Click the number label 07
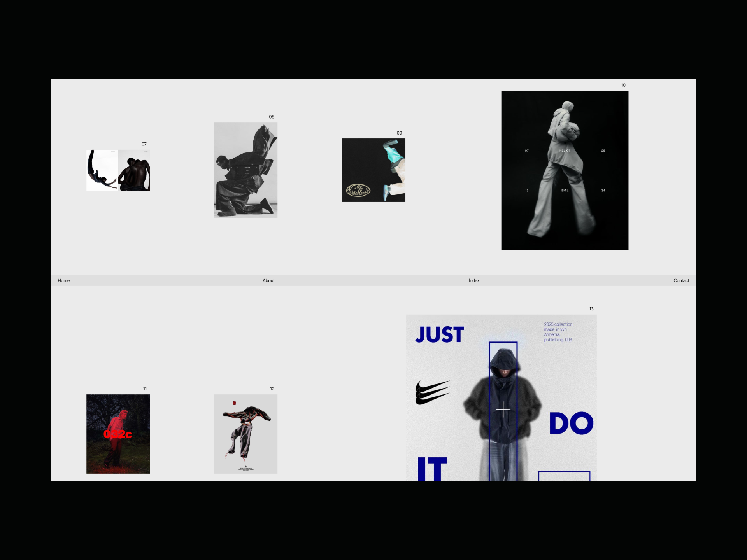 pos(144,144)
